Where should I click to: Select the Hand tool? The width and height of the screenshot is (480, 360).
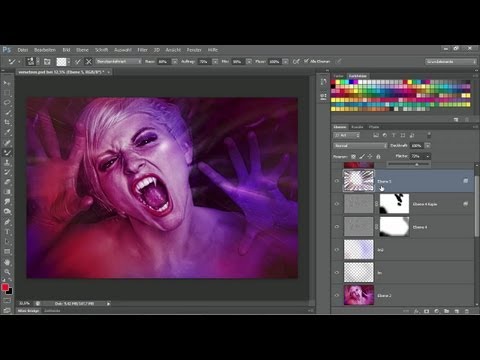[x=7, y=262]
